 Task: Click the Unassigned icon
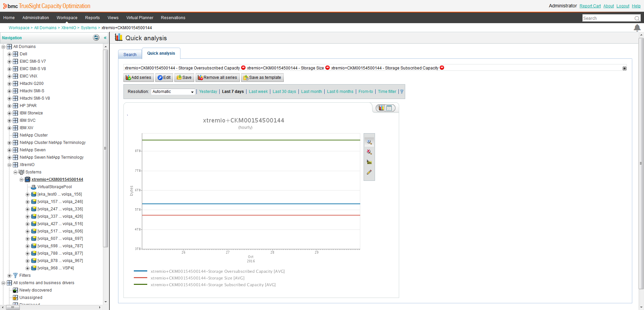[15, 298]
